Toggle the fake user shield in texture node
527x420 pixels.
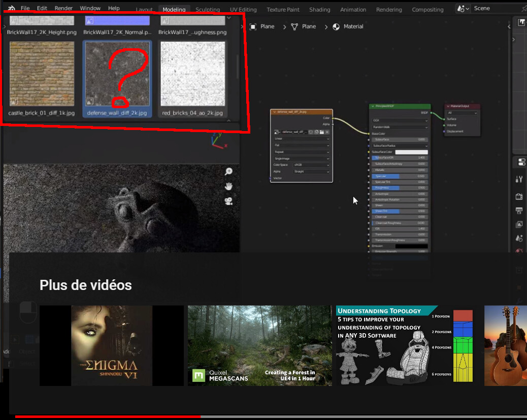[311, 132]
